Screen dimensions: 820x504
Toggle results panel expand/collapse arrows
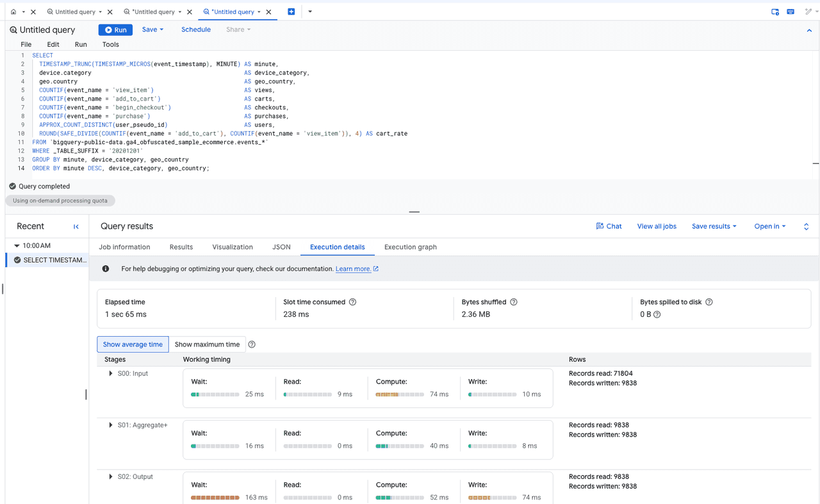click(x=806, y=227)
